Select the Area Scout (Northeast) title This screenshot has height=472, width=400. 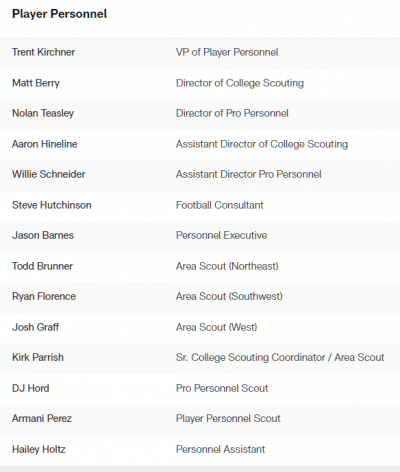227,266
